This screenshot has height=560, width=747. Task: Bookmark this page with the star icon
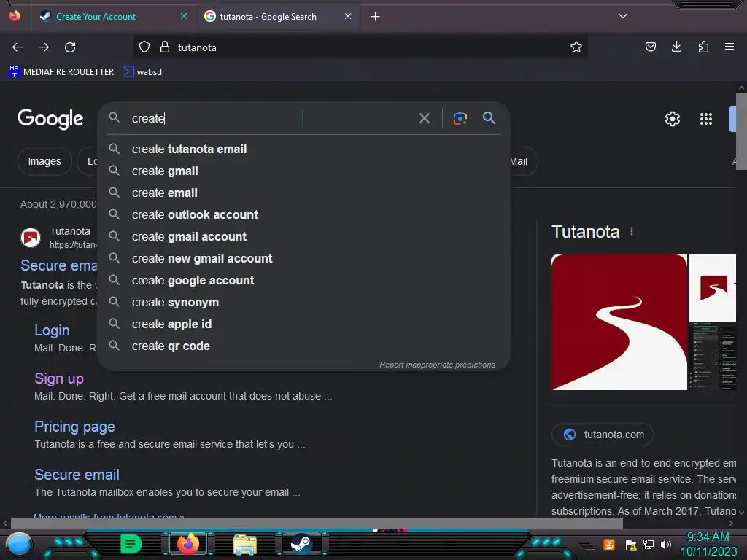tap(576, 47)
